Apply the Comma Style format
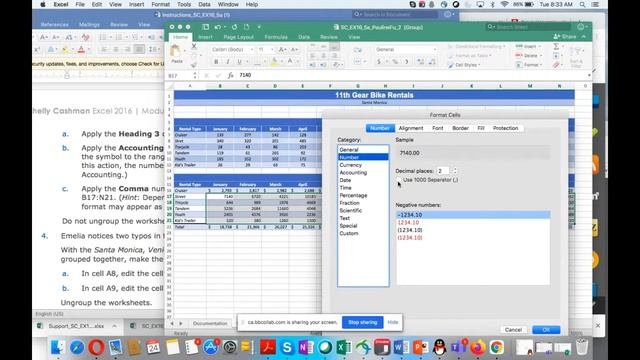The height and width of the screenshot is (360, 640). point(407,62)
